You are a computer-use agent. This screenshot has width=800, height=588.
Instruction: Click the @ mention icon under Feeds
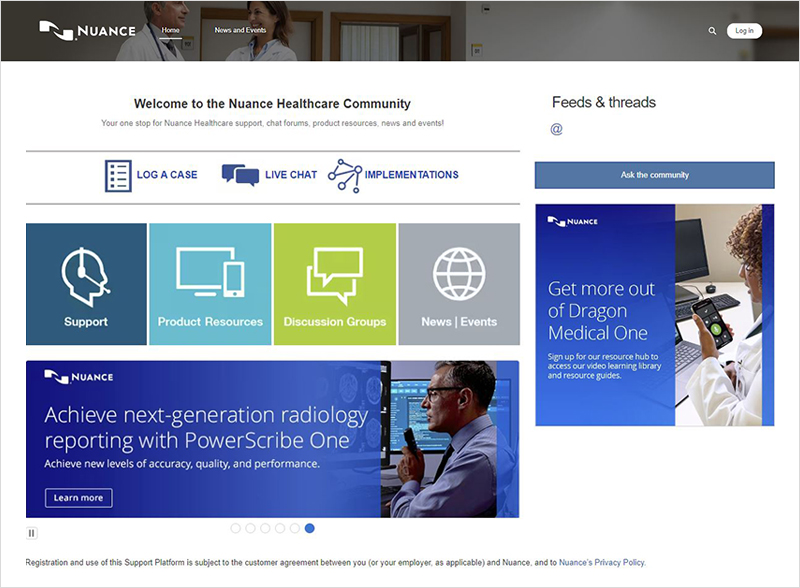click(556, 129)
